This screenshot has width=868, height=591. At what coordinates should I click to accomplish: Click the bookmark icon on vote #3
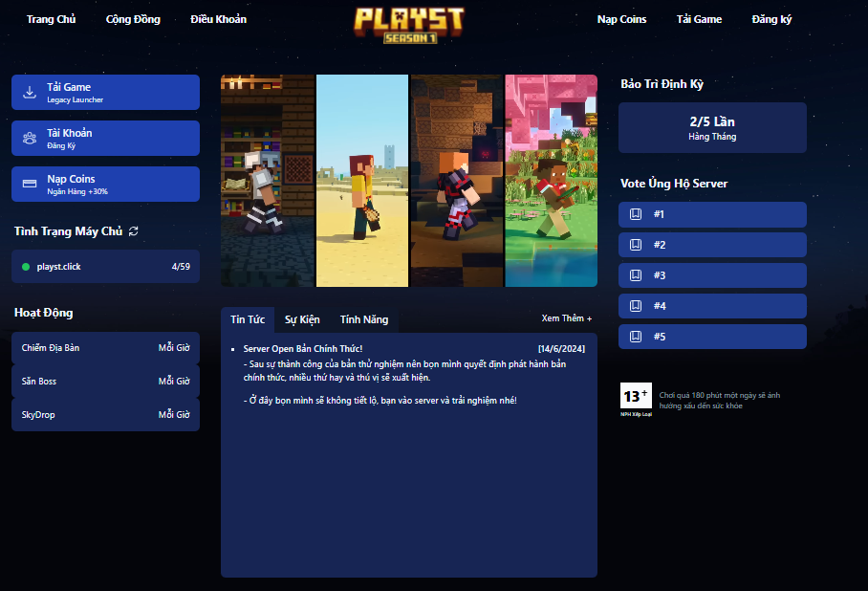point(636,274)
